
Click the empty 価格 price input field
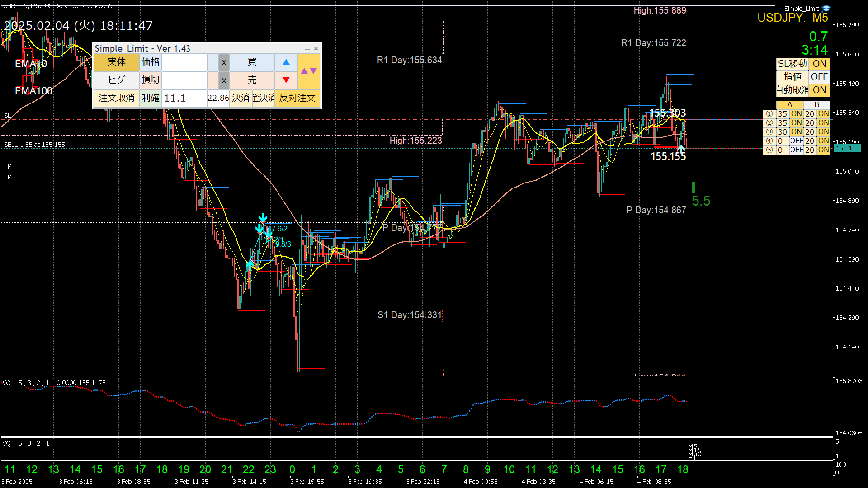coord(184,62)
